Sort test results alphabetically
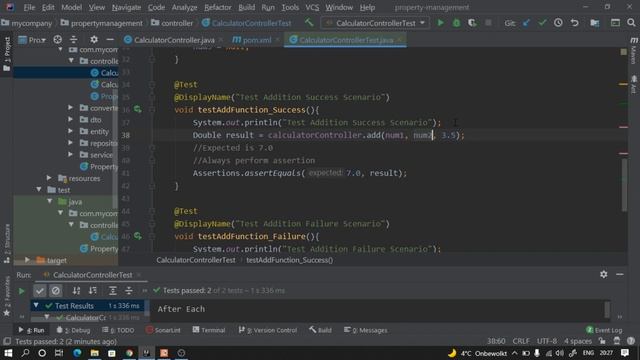Image resolution: width=640 pixels, height=360 pixels. (76, 291)
